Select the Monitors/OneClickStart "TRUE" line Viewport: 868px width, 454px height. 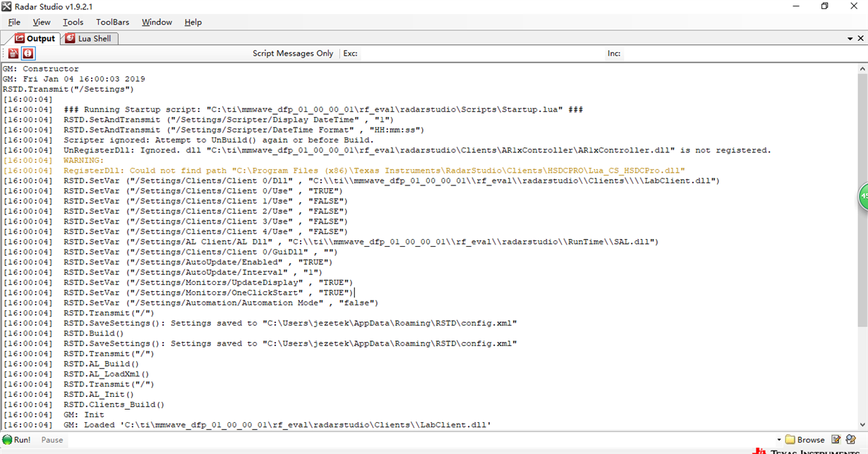pos(178,293)
